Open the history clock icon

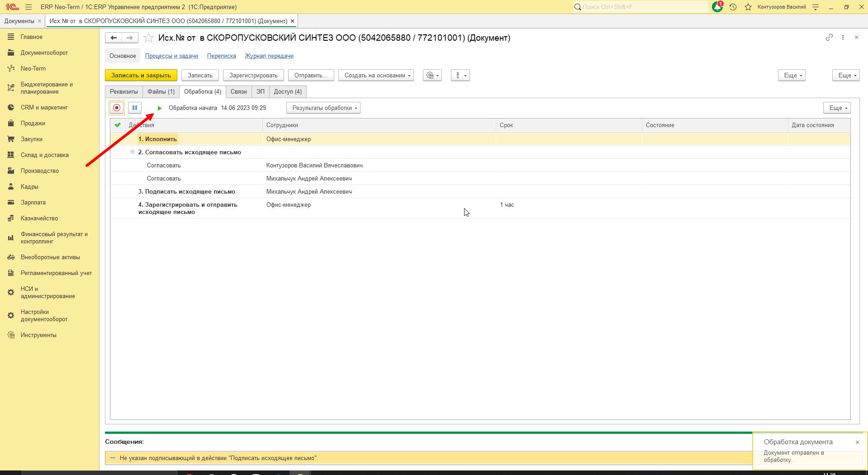pos(733,7)
